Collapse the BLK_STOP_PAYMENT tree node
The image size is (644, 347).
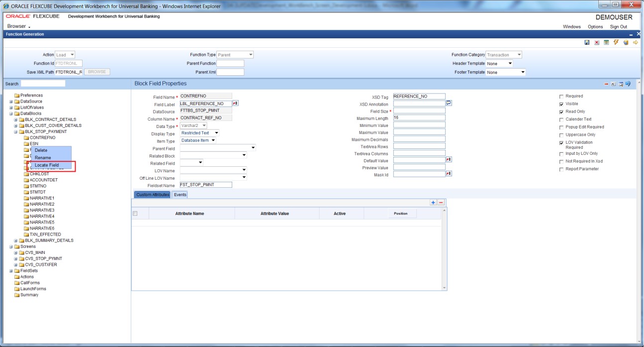pyautogui.click(x=15, y=132)
